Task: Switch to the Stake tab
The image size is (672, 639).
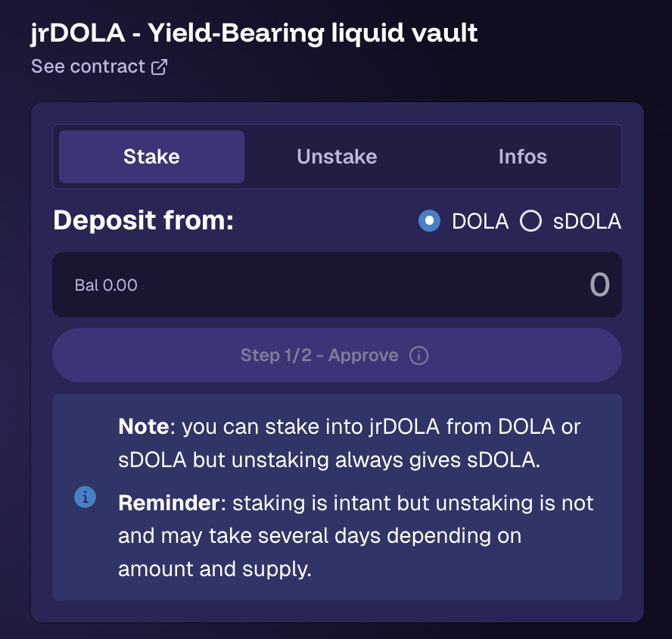Action: pyautogui.click(x=151, y=157)
